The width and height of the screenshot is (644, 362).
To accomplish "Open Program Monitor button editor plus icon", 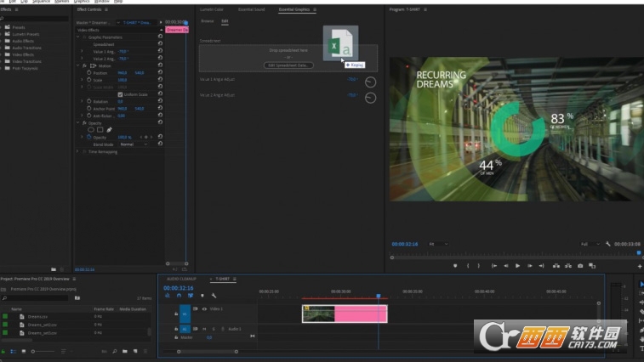I will coord(640,266).
